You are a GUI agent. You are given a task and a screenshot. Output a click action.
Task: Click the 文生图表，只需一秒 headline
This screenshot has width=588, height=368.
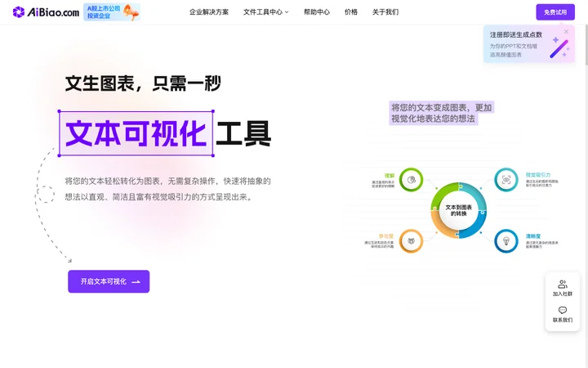[143, 83]
